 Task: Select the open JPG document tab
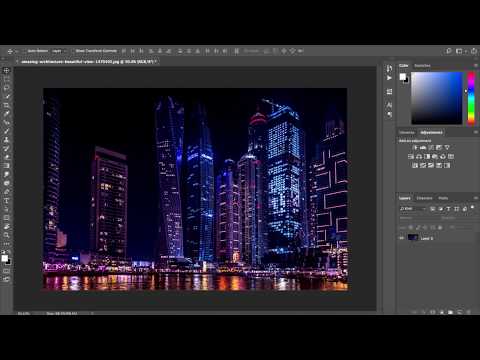click(x=87, y=62)
